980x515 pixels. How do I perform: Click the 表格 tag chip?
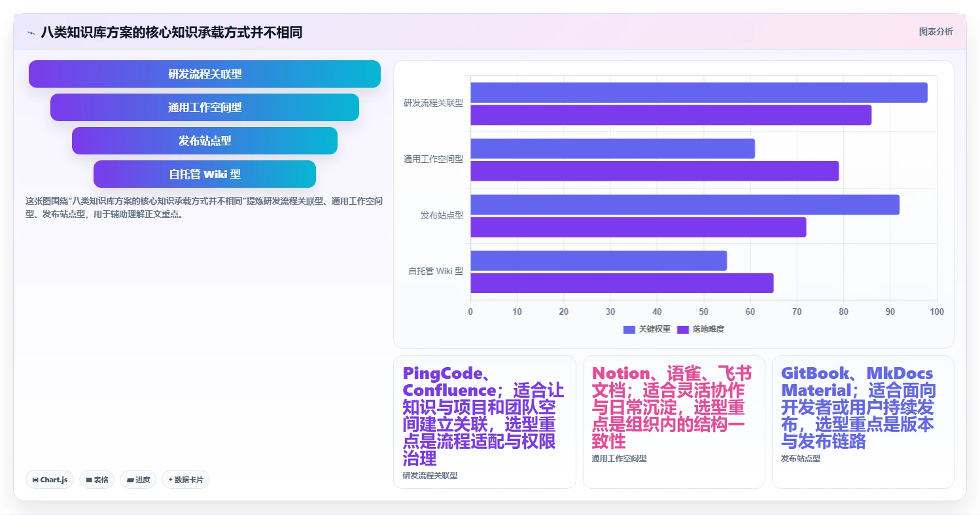pyautogui.click(x=97, y=480)
